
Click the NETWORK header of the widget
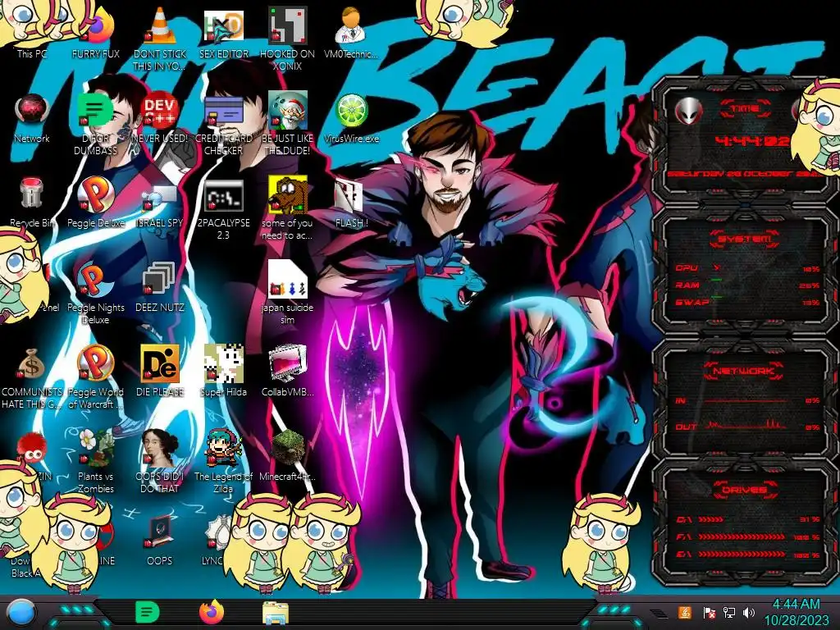[x=745, y=370]
